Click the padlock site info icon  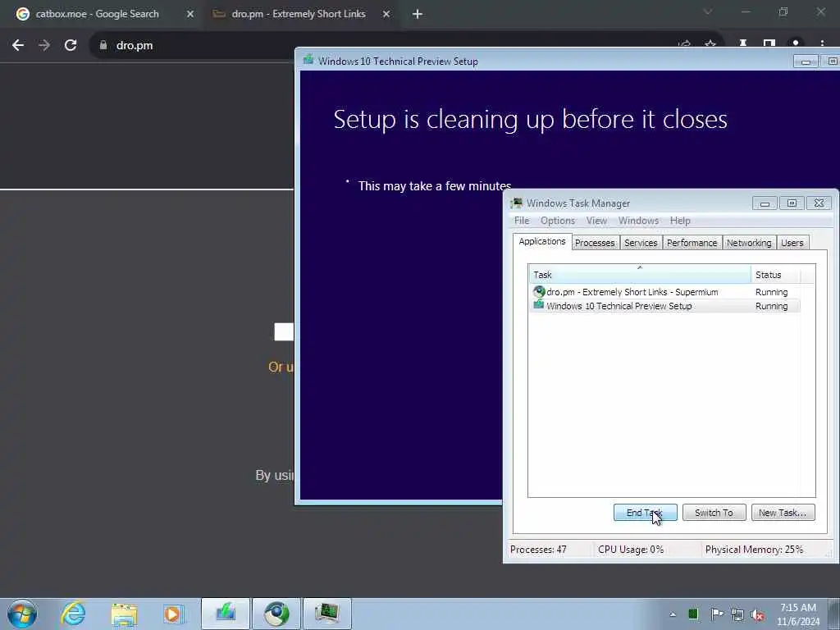[x=103, y=46]
